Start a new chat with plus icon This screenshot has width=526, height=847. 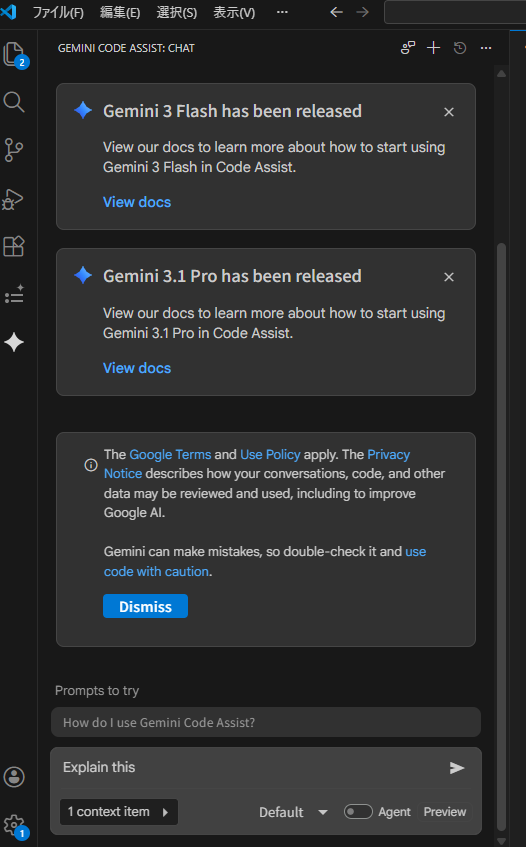(433, 48)
